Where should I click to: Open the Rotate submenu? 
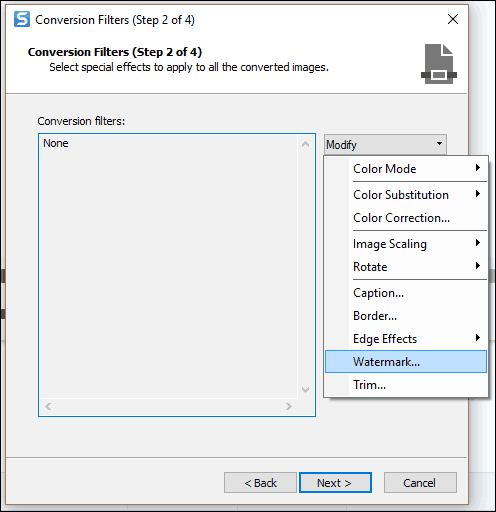406,267
